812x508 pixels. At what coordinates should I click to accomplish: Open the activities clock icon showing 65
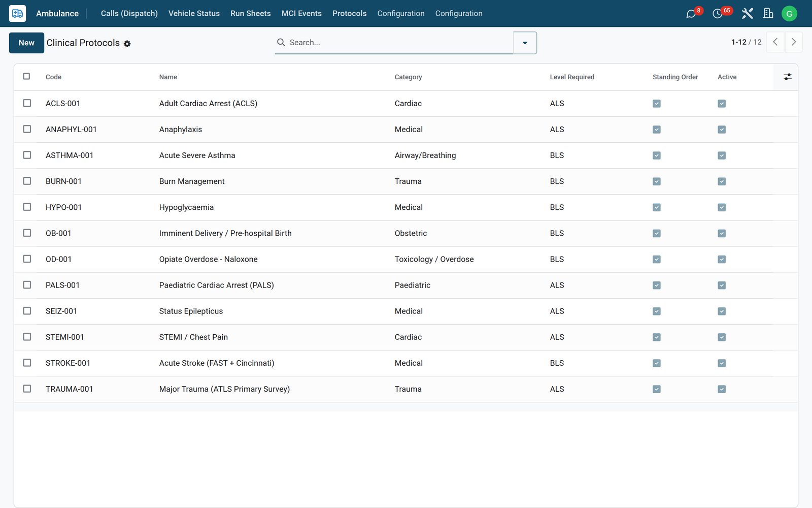718,14
